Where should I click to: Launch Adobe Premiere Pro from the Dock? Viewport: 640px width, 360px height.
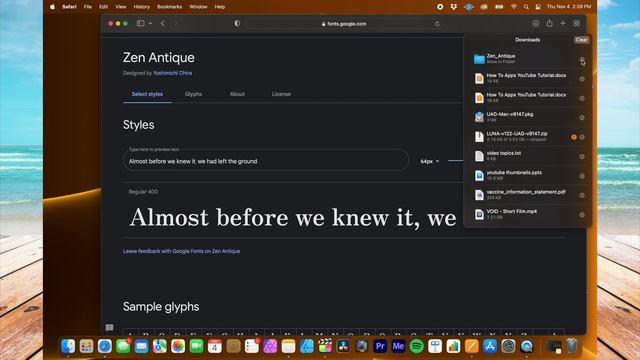coord(380,346)
